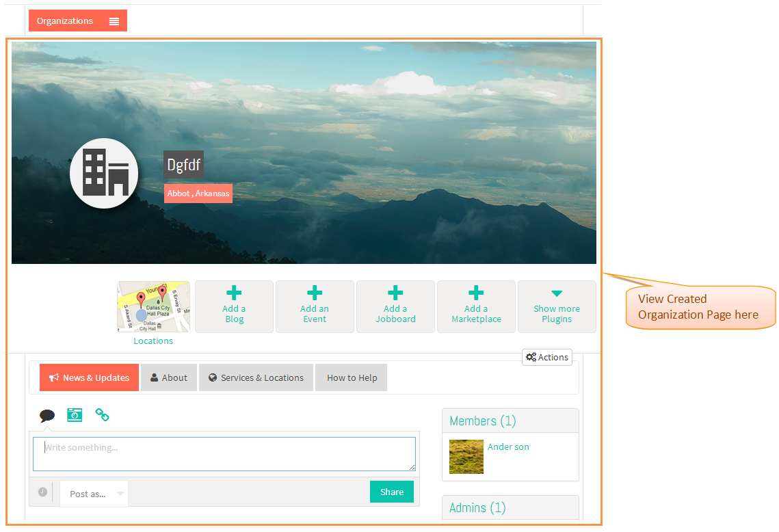The image size is (779, 532).
Task: Click the organization building avatar icon
Action: click(104, 174)
